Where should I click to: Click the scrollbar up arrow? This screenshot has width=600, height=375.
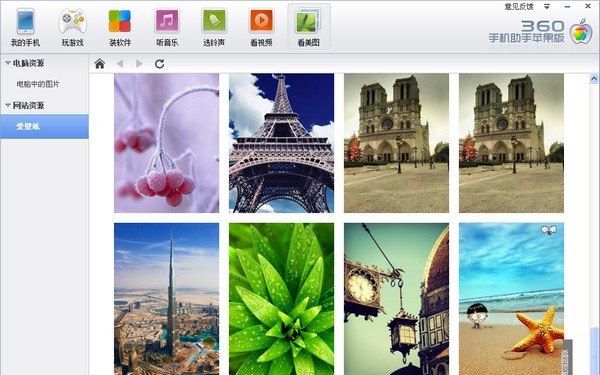pyautogui.click(x=593, y=78)
